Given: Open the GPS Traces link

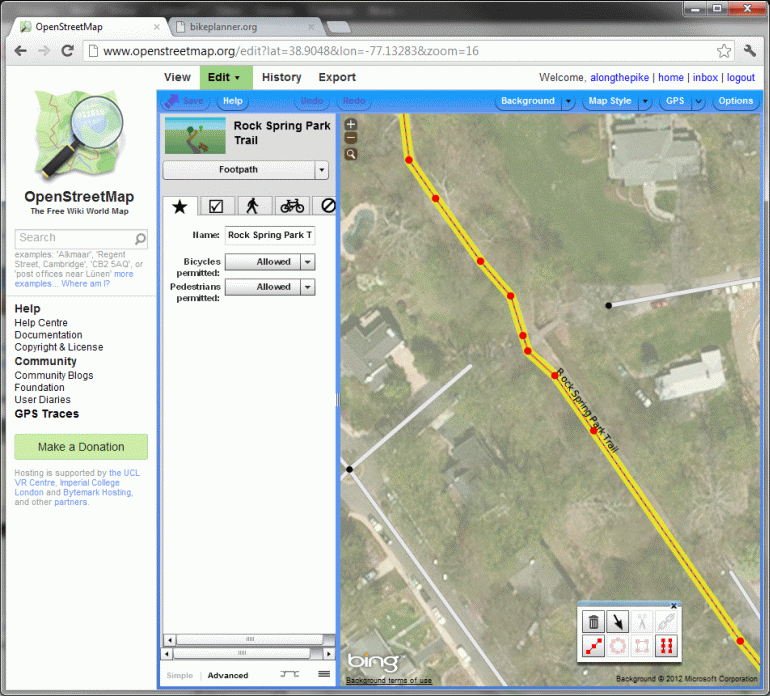Looking at the screenshot, I should click(x=47, y=414).
